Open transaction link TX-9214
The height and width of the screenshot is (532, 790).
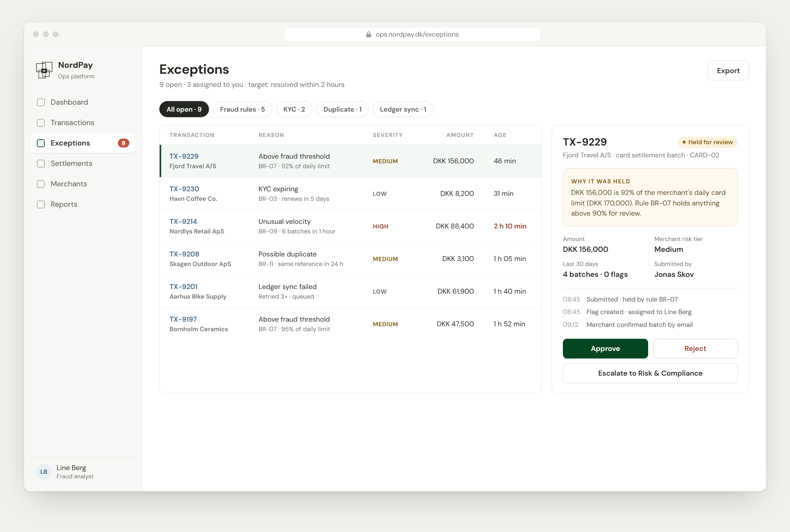click(x=183, y=221)
